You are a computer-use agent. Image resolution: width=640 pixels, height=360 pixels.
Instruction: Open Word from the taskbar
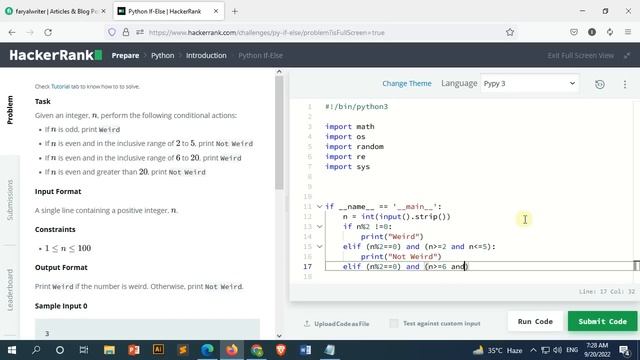click(305, 350)
